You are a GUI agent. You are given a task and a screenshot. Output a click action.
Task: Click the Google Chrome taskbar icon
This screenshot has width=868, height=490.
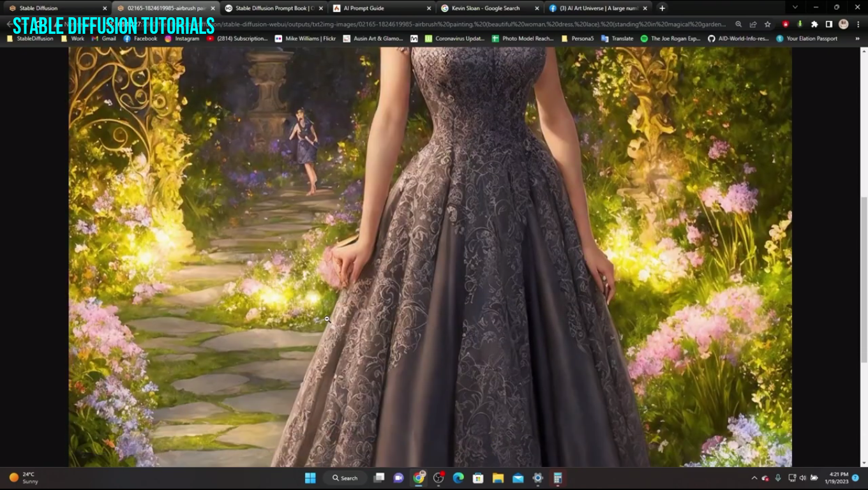[419, 478]
